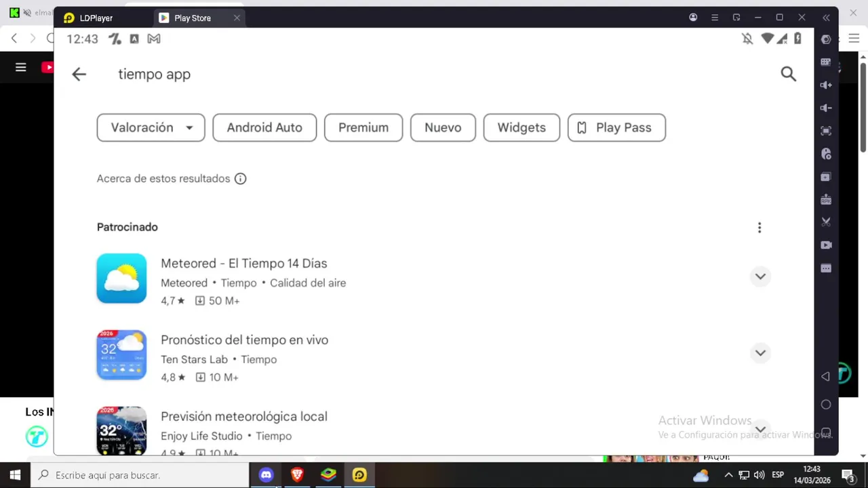Show hidden system tray icons chevron
The height and width of the screenshot is (488, 868).
click(728, 475)
